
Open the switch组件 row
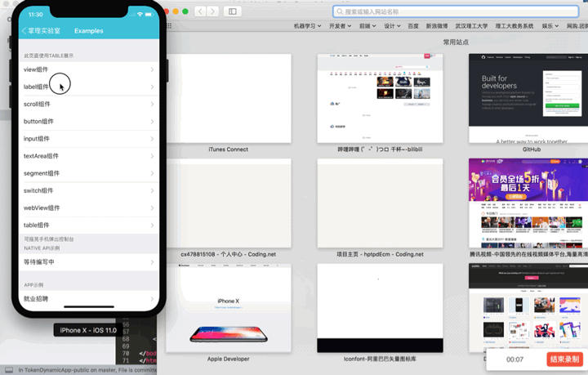click(89, 190)
